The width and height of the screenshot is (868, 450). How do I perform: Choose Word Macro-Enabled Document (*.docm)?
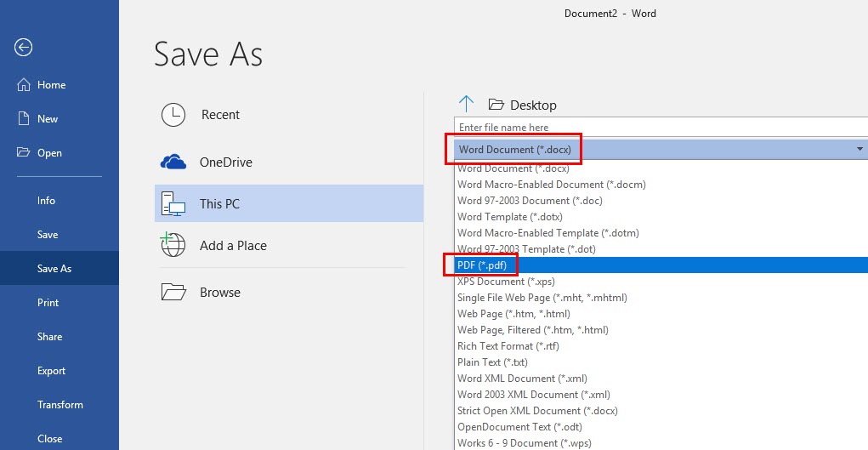coord(661,185)
